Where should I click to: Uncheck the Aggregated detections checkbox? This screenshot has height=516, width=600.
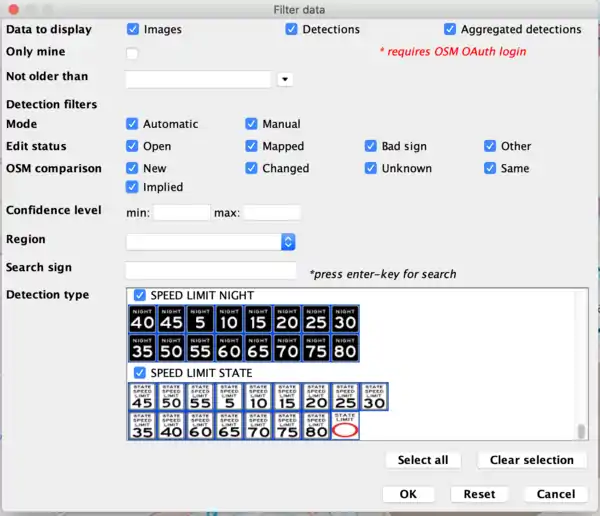450,30
